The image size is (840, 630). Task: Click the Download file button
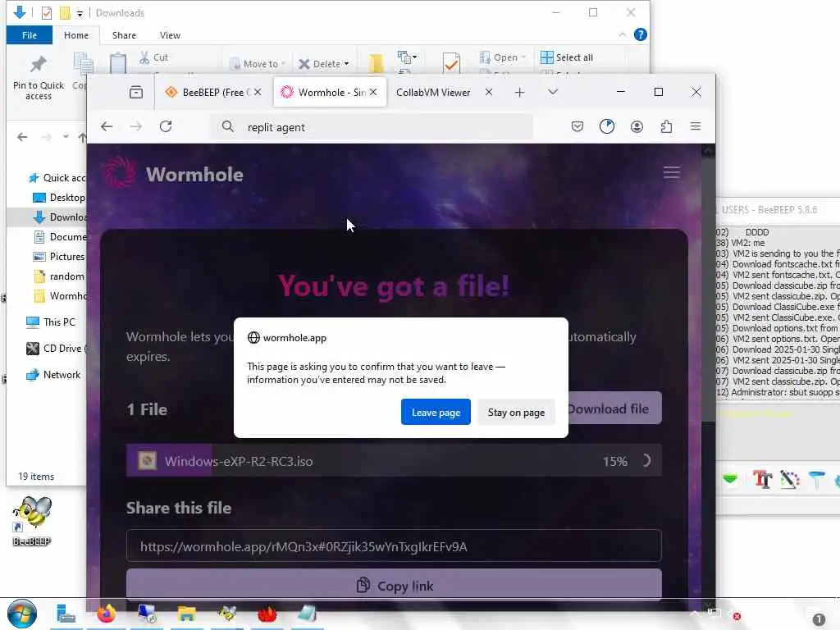[x=614, y=409]
